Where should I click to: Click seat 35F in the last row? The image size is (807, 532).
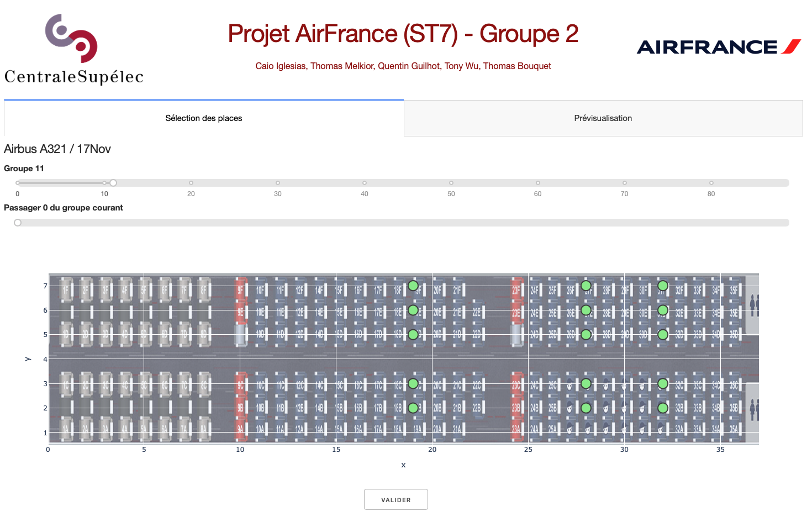pos(734,290)
